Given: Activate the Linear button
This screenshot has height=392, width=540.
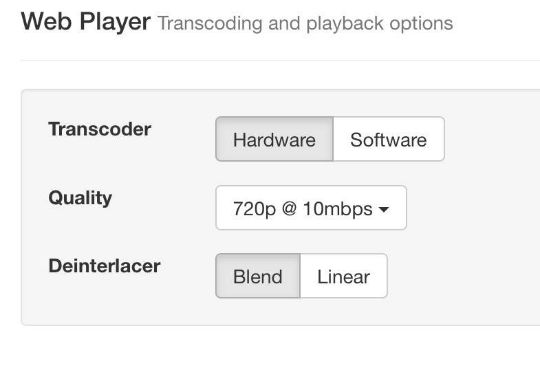Looking at the screenshot, I should (343, 276).
